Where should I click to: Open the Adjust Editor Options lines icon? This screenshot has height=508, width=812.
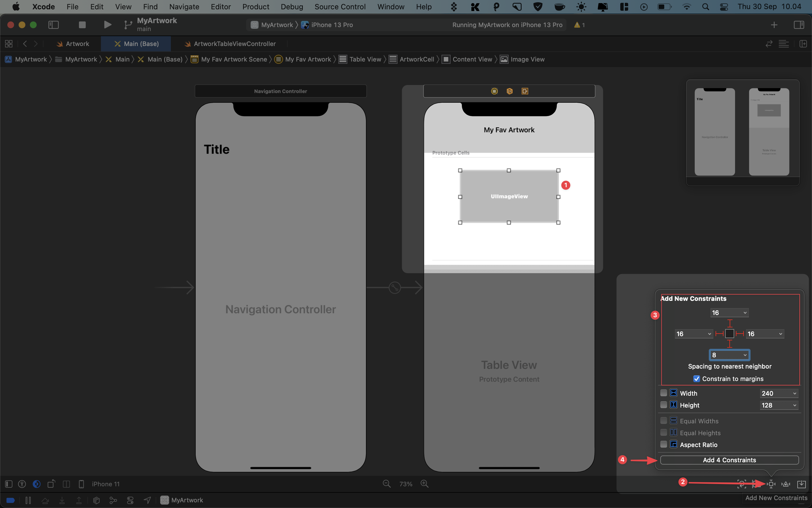click(784, 44)
